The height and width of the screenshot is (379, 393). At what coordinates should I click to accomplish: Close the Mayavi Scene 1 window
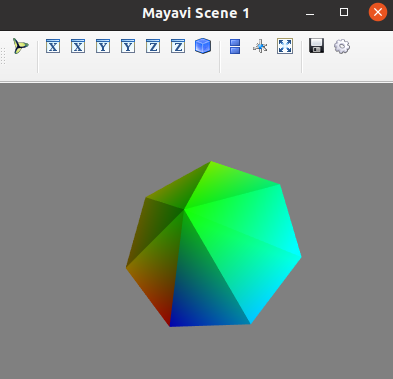pos(378,12)
